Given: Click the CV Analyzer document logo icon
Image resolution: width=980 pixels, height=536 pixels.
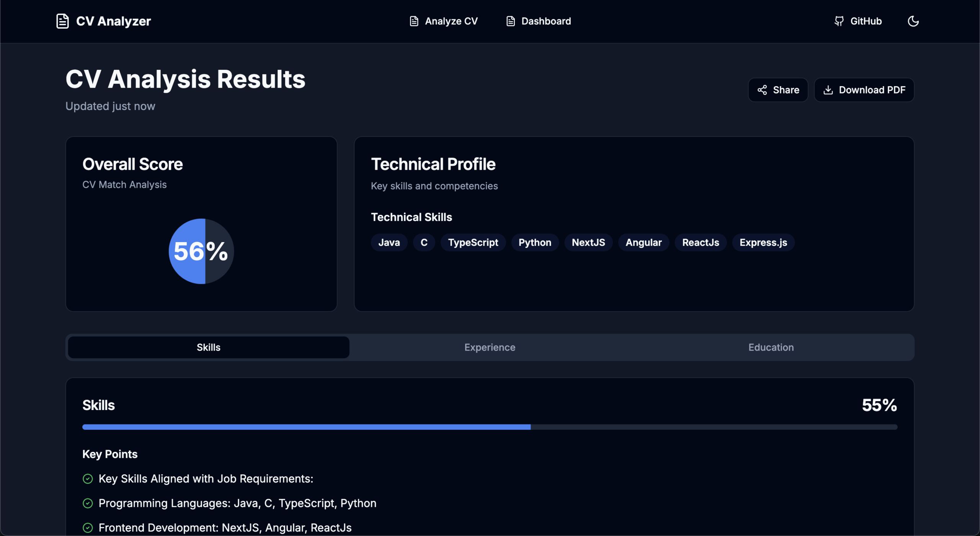Looking at the screenshot, I should coord(62,21).
